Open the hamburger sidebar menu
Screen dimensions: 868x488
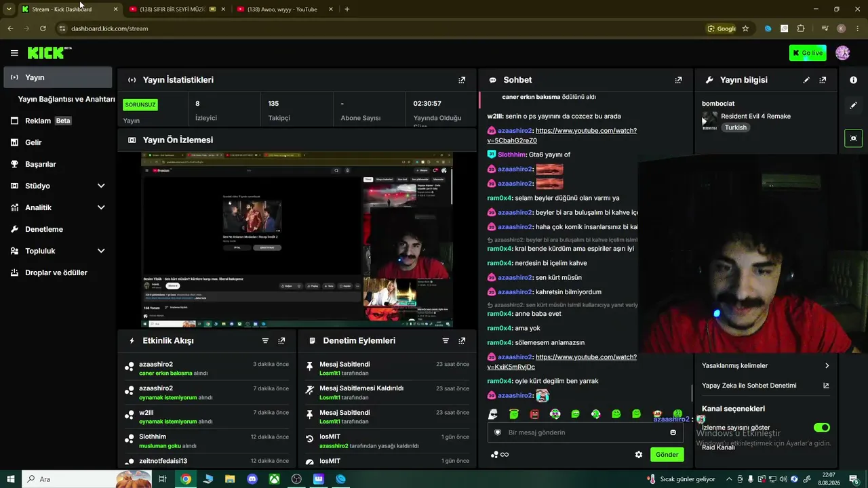click(14, 53)
